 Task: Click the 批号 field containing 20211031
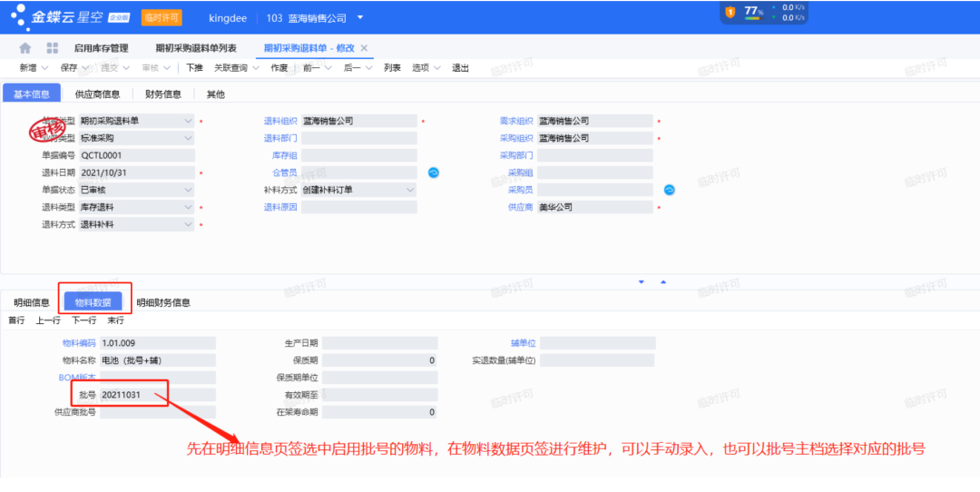coord(158,395)
